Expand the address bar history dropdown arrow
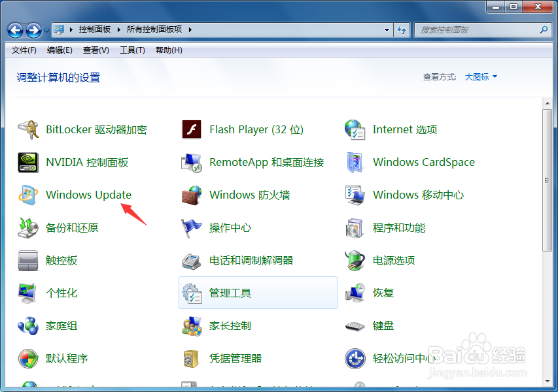The image size is (558, 392). tap(387, 30)
